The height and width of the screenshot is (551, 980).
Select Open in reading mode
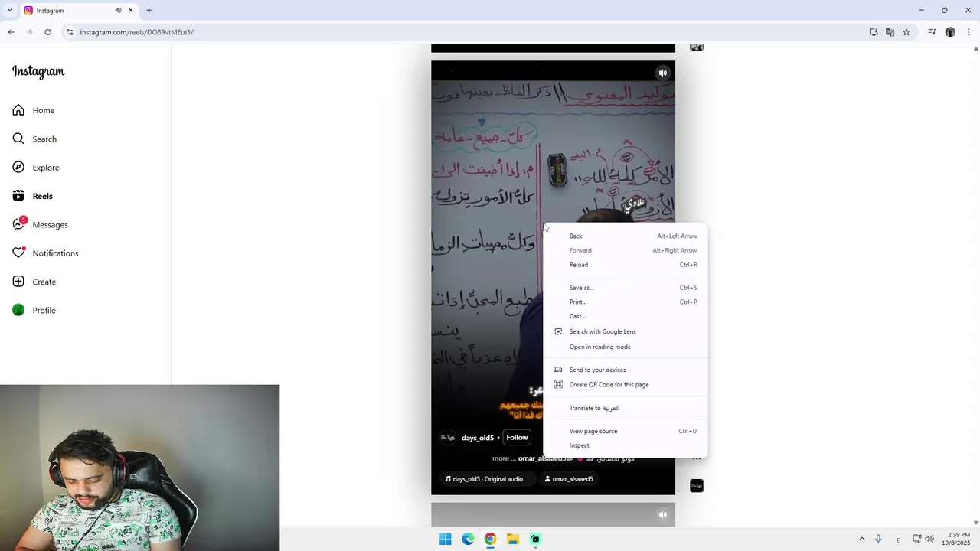point(626,347)
